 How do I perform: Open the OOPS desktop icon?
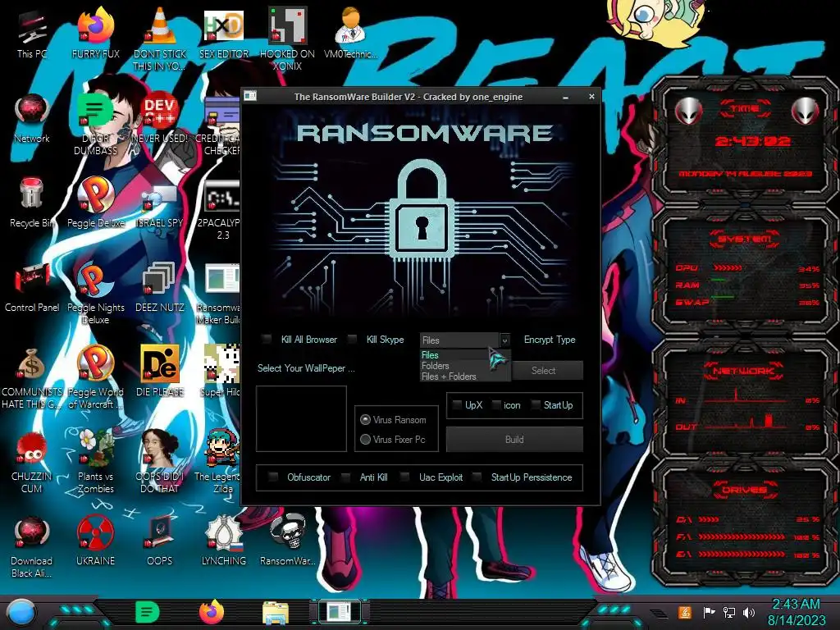[x=160, y=540]
